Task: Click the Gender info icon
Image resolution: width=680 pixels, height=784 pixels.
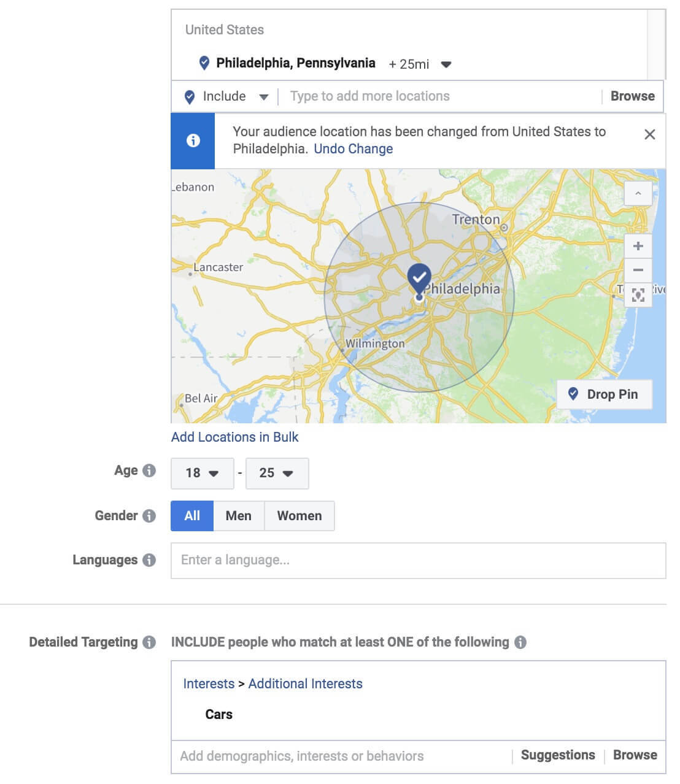Action: click(x=149, y=516)
